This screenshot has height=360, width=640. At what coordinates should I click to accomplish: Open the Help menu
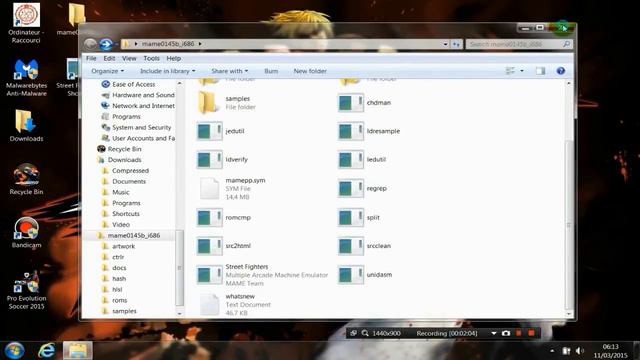click(x=173, y=58)
